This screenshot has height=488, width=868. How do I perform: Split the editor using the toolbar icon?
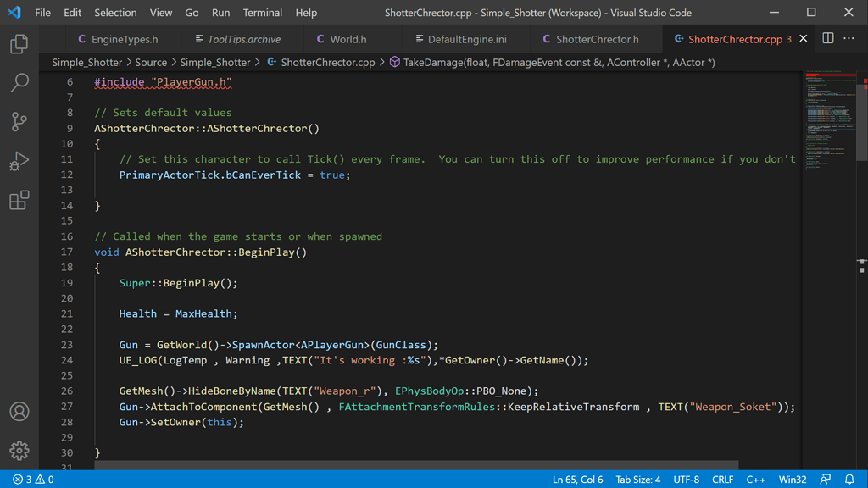826,38
